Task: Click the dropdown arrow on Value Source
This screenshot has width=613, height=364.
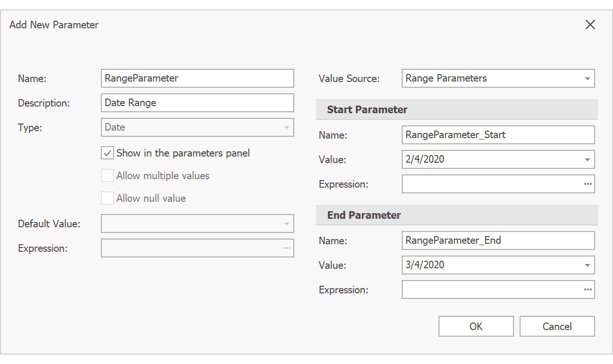Action: [x=588, y=78]
